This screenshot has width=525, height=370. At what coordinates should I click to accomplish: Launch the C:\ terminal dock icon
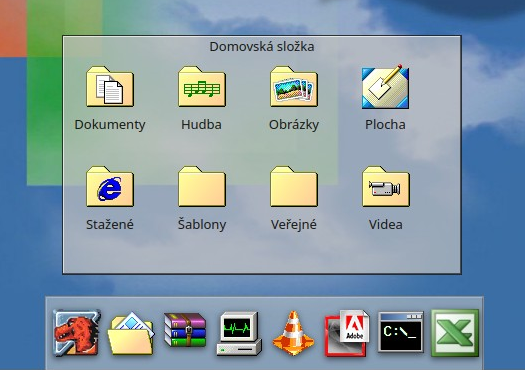(401, 332)
